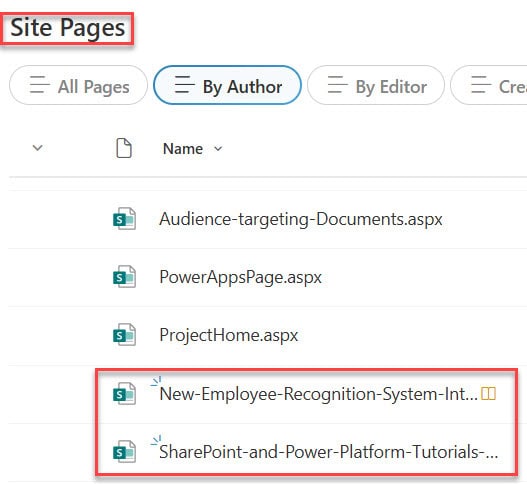Viewport: 527px width, 484px height.
Task: Sort by the file type column icon
Action: coord(124,148)
